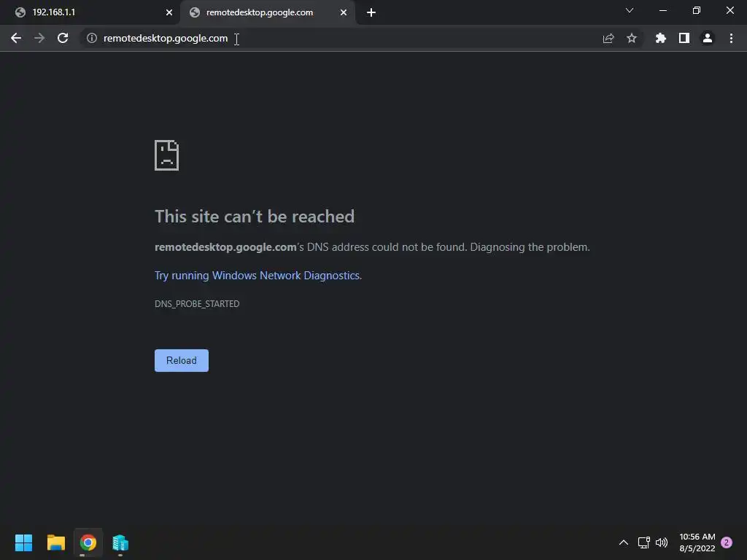Select the remotedesktop.google.com tab
The width and height of the screenshot is (747, 560).
tap(268, 12)
